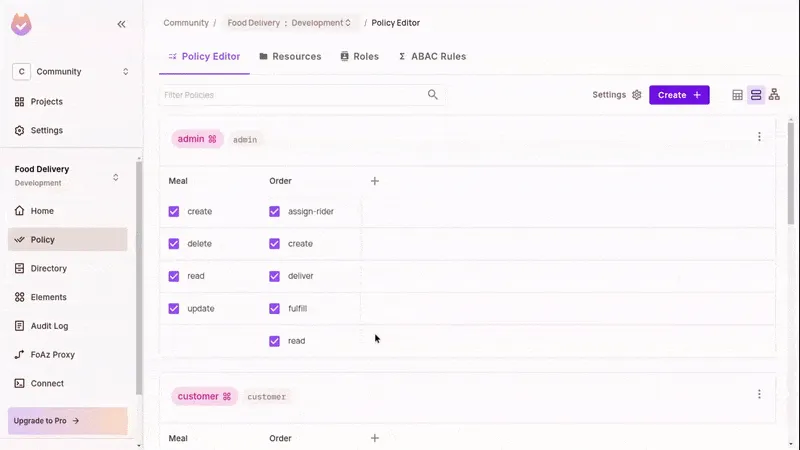The height and width of the screenshot is (450, 800).
Task: Open Projects from the sidebar
Action: click(x=39, y=102)
